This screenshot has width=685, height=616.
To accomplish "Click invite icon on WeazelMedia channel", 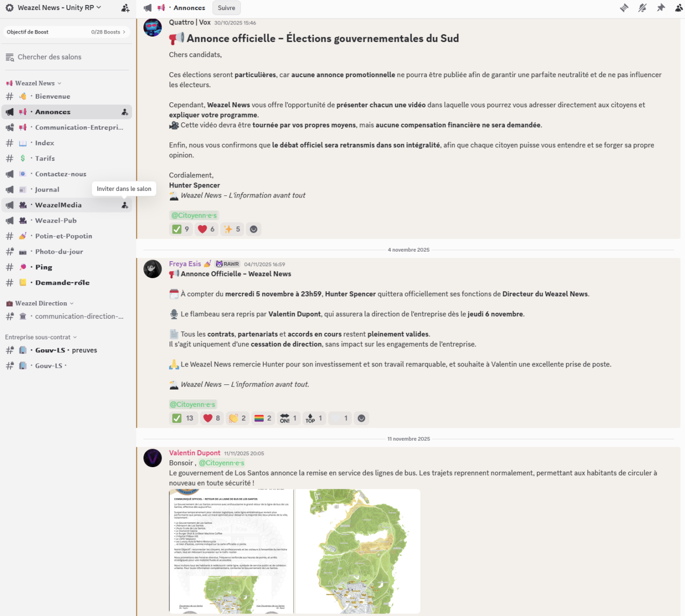I will (125, 205).
